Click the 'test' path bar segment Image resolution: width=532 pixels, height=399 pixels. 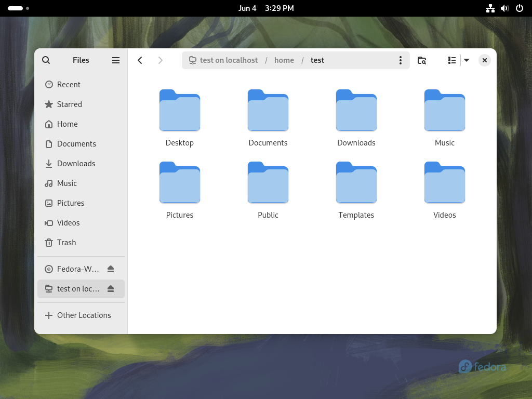tap(317, 60)
